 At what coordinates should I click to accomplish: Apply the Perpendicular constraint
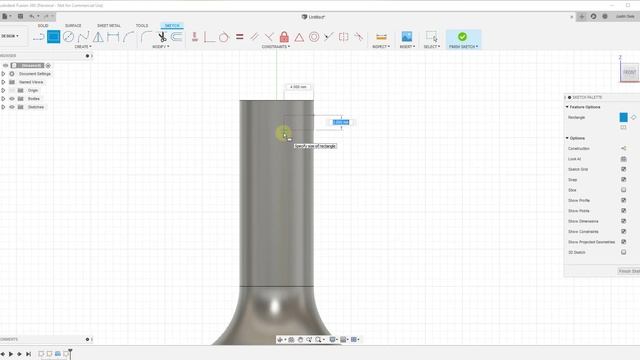[x=209, y=37]
